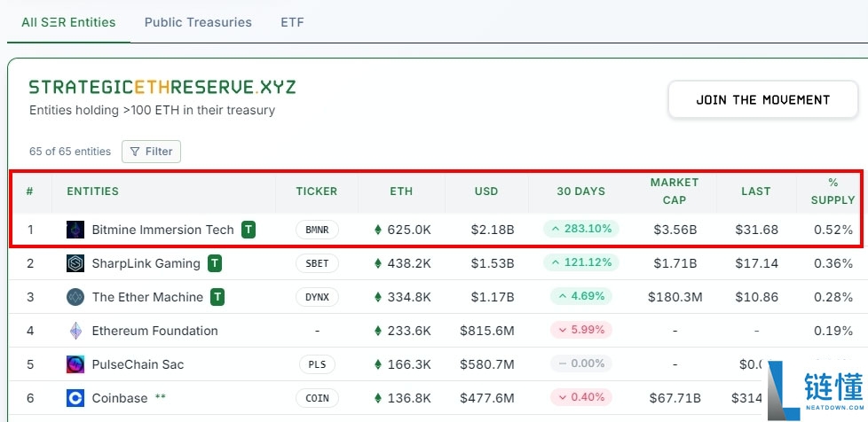Click the $815.6M USD value

pos(487,331)
